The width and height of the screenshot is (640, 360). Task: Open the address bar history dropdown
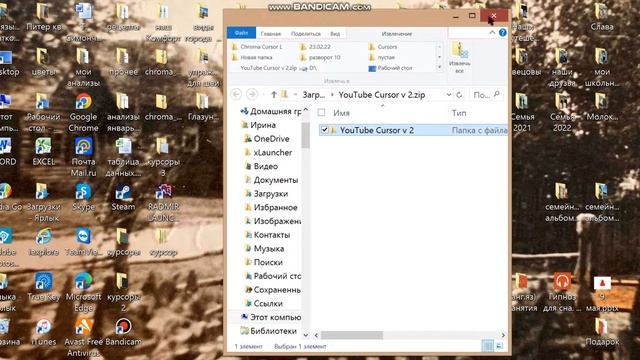point(449,94)
